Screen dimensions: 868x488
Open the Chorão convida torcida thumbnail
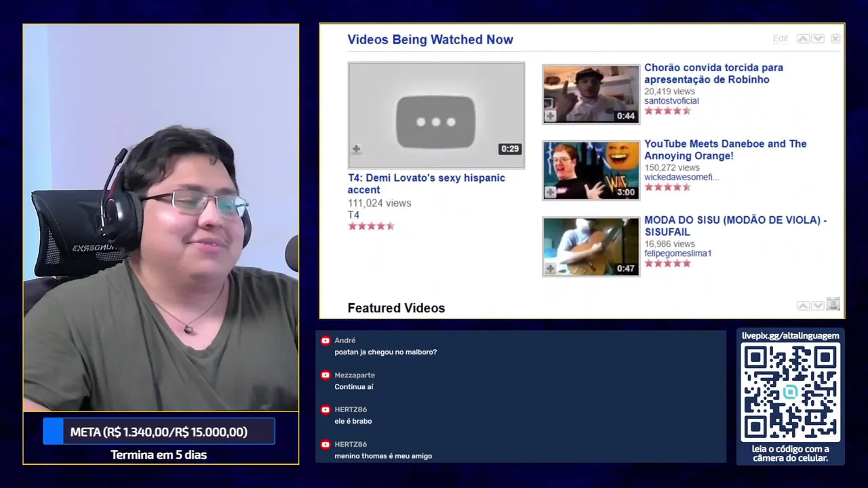point(591,94)
